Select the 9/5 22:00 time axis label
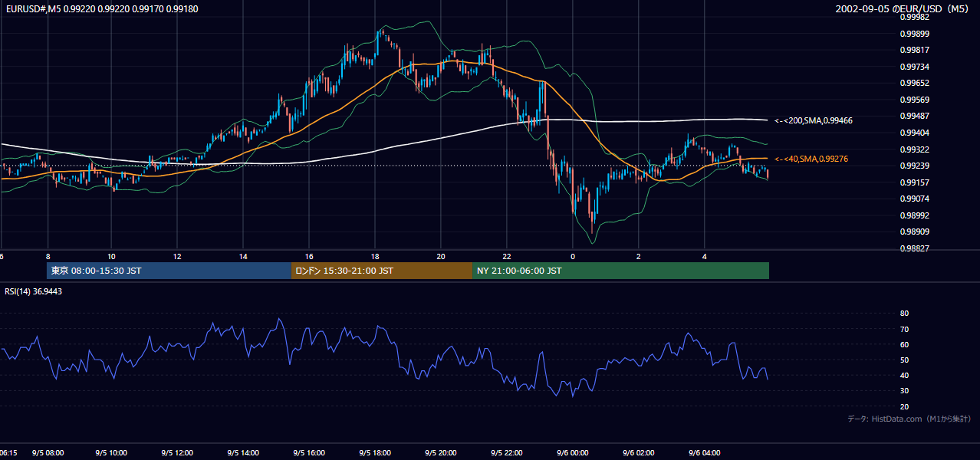 [507, 453]
